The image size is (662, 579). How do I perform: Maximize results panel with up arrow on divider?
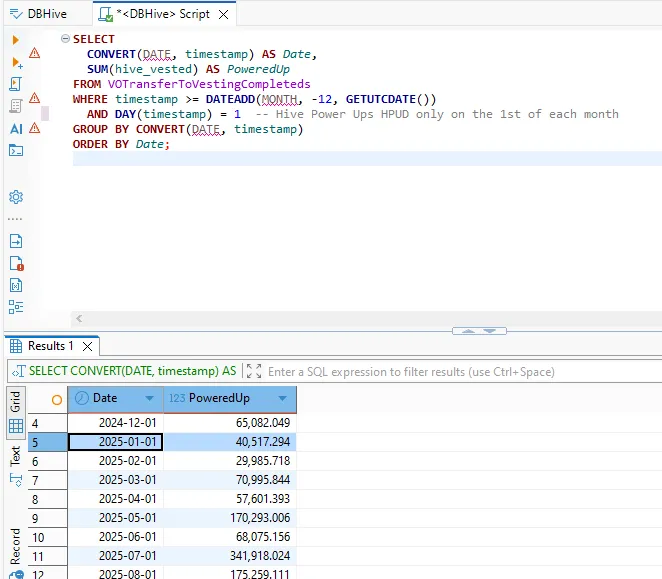tap(469, 331)
